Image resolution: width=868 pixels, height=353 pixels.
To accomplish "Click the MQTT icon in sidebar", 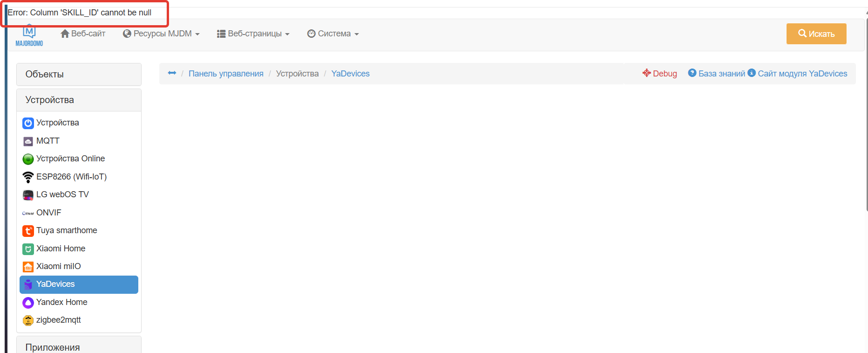I will [28, 141].
